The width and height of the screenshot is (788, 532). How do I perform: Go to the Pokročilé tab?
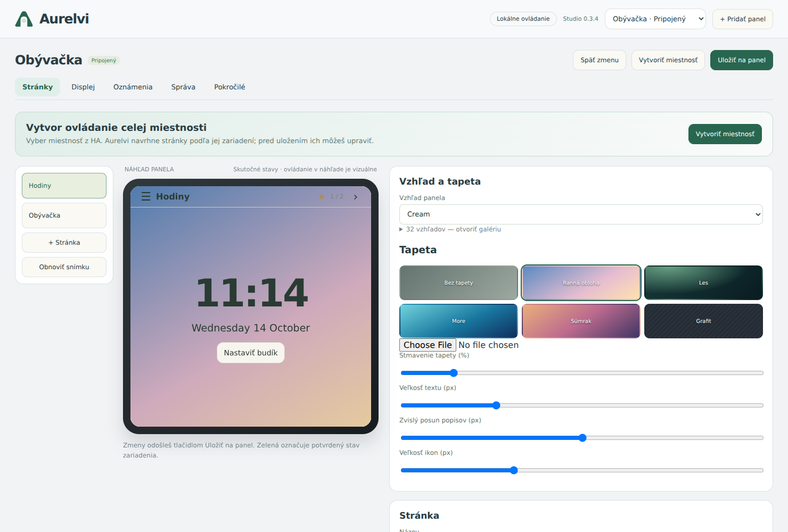click(229, 87)
